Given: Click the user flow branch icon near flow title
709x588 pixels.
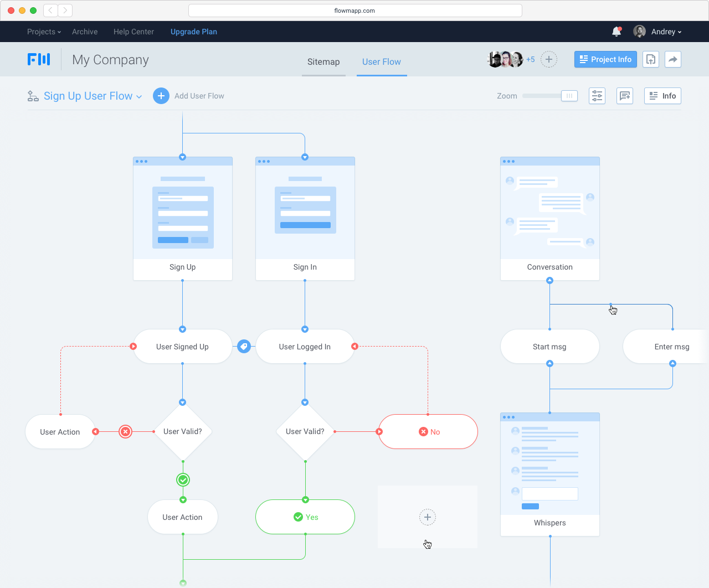Looking at the screenshot, I should [32, 95].
